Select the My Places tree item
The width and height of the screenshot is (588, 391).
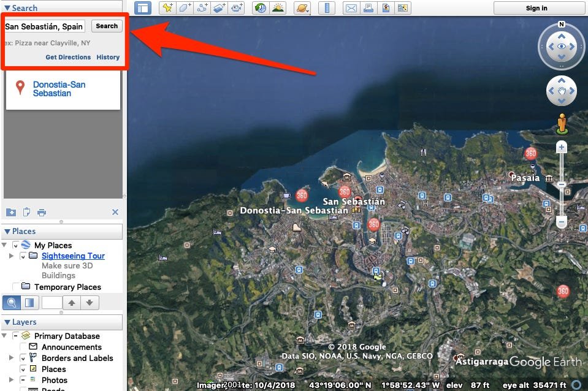[x=53, y=245]
